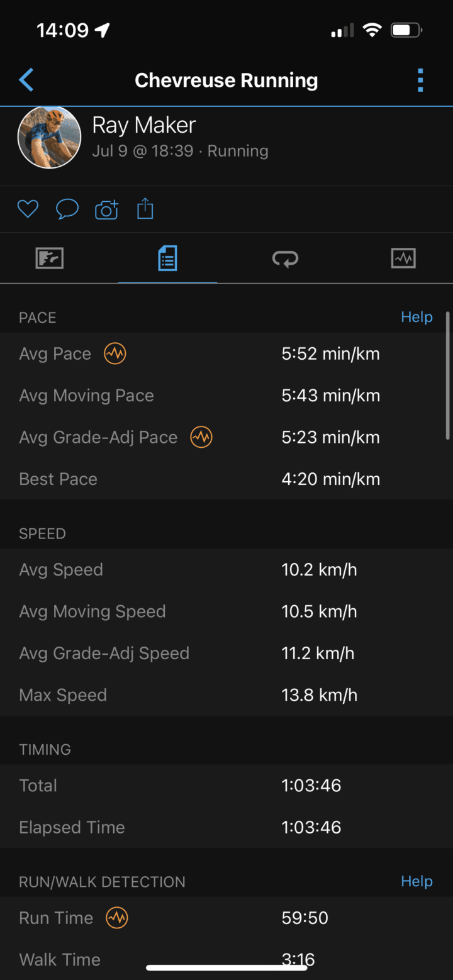Open comments via speech bubble icon

pos(67,209)
